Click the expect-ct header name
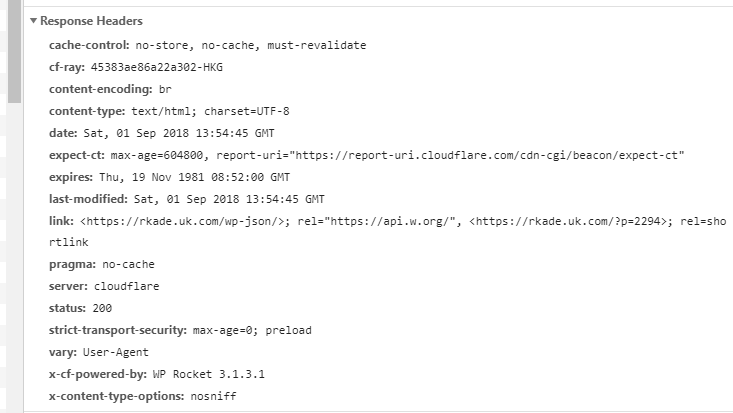This screenshot has width=733, height=413. pyautogui.click(x=76, y=155)
